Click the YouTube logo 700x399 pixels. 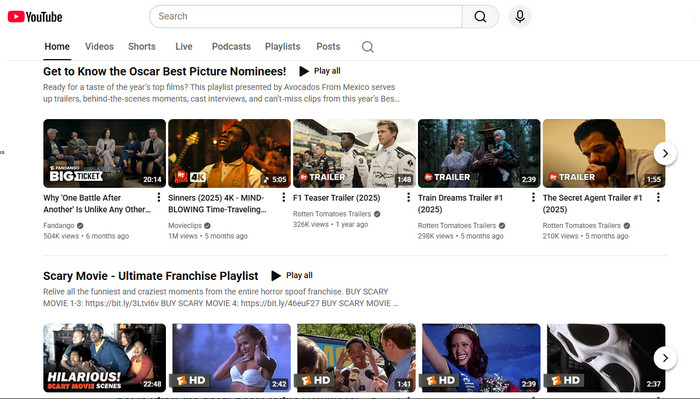(35, 17)
